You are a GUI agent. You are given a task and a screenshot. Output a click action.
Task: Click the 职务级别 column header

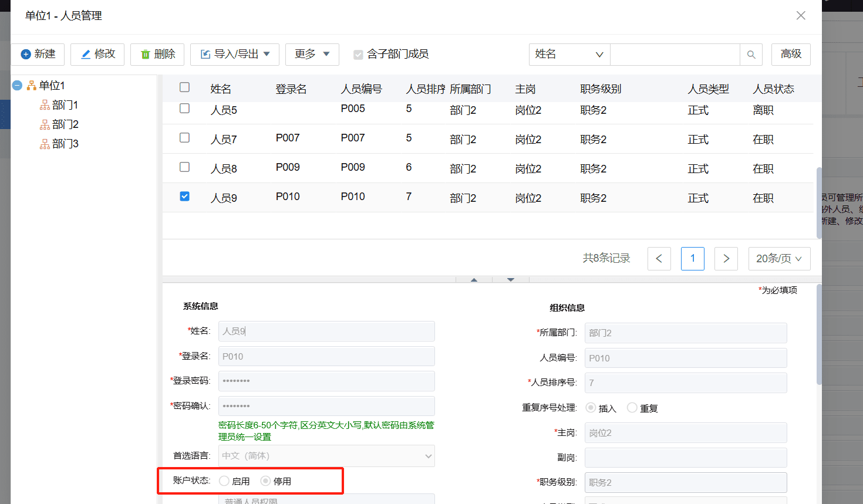point(601,89)
